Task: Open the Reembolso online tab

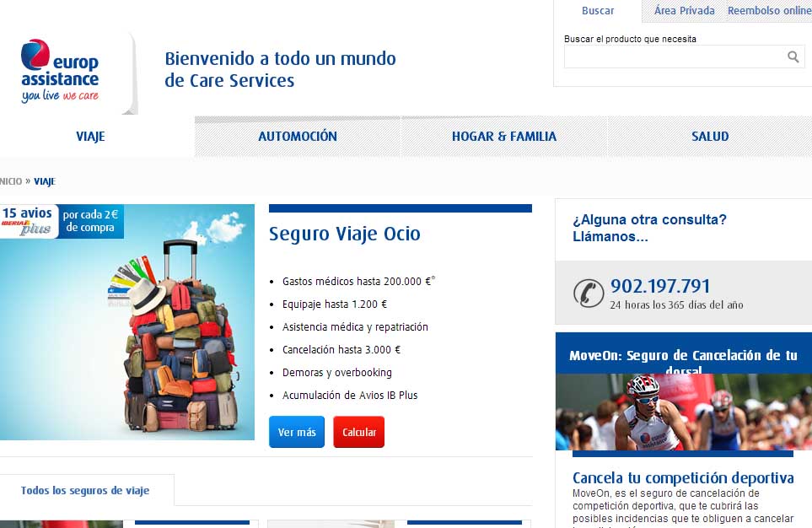Action: click(x=769, y=10)
